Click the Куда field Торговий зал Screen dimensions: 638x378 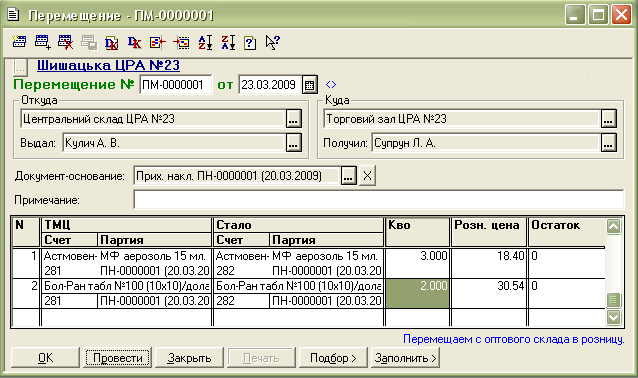pyautogui.click(x=462, y=119)
